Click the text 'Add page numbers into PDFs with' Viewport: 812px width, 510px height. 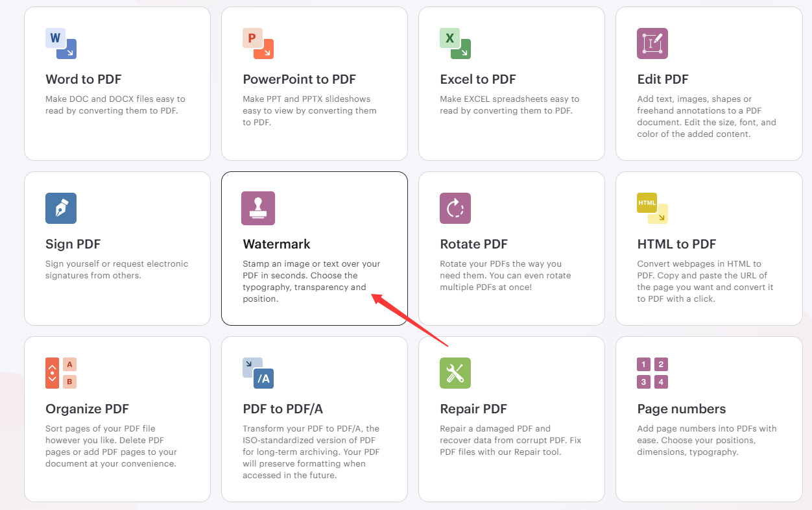(x=707, y=429)
